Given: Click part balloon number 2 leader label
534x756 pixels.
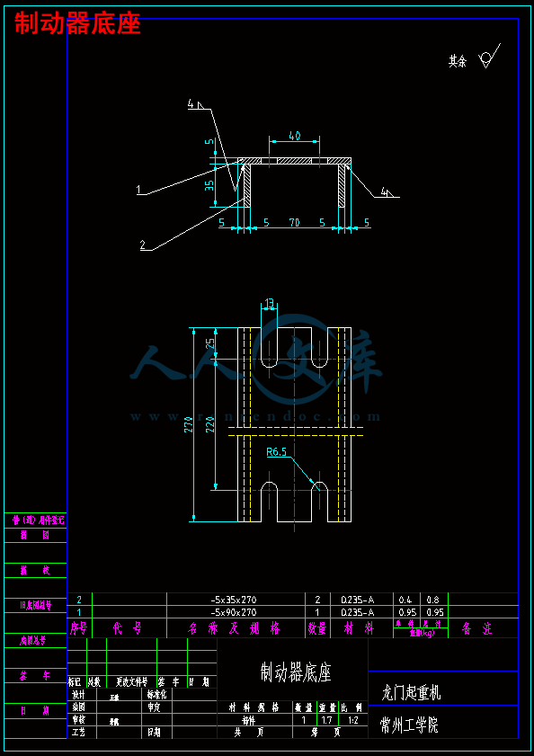Looking at the screenshot, I should [143, 245].
